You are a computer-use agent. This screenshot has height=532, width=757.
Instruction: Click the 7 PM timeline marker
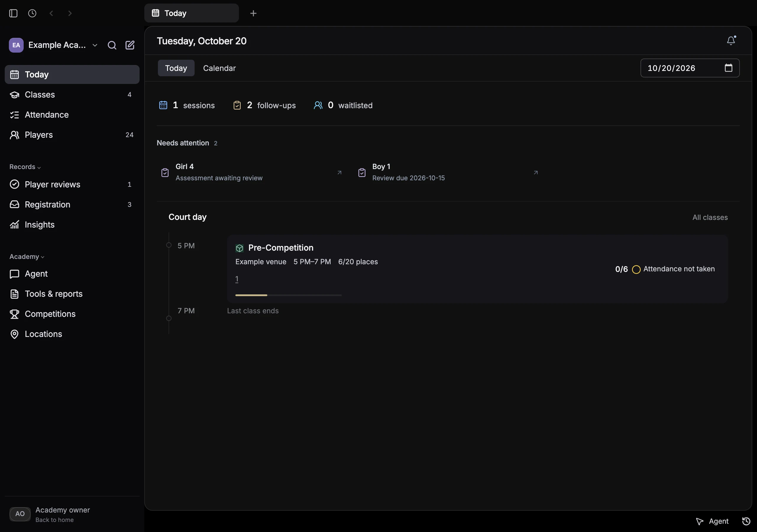(169, 318)
